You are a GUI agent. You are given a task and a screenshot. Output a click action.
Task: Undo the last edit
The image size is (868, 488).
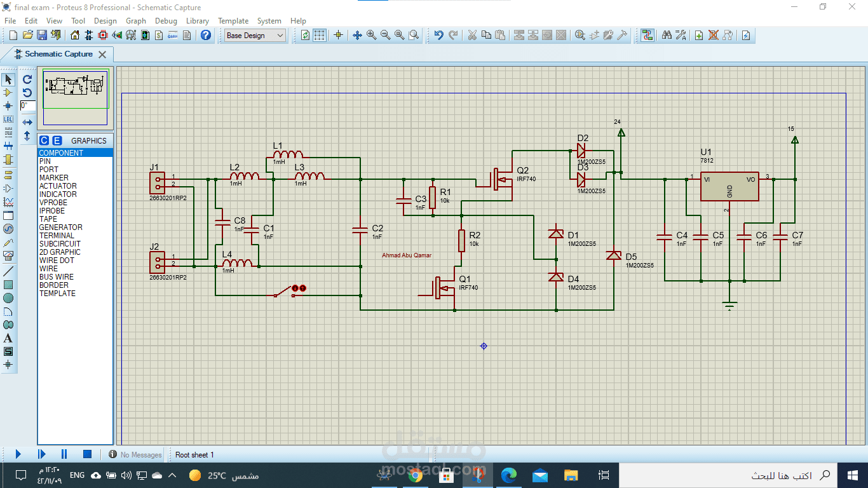coord(438,36)
